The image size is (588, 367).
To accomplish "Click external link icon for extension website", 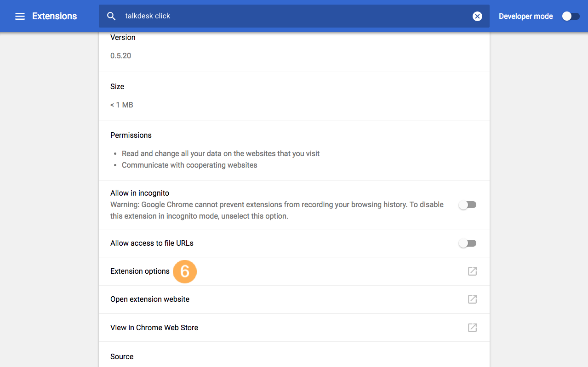I will click(x=472, y=299).
